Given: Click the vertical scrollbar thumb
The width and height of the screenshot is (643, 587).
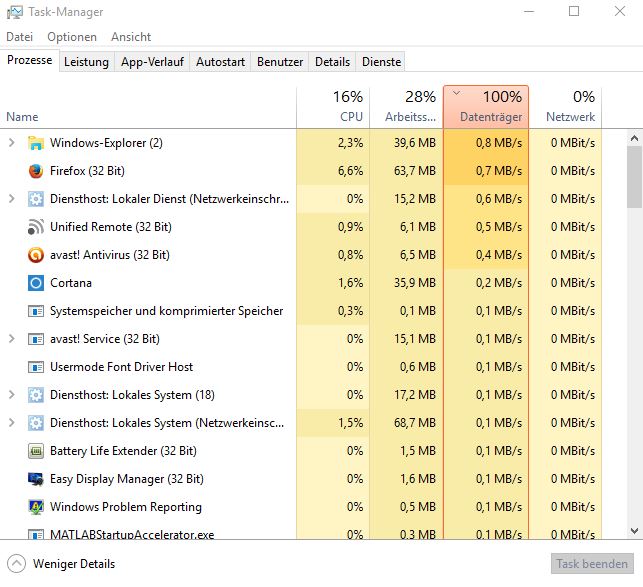Looking at the screenshot, I should 634,177.
